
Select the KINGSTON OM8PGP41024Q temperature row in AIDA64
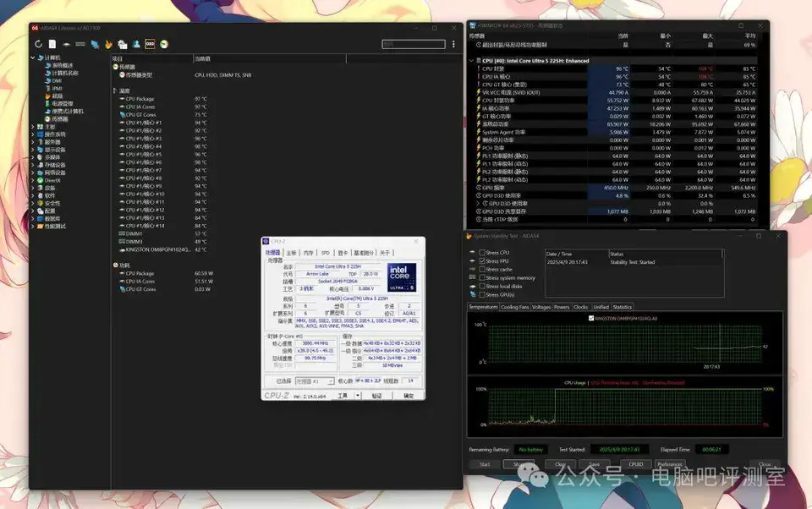[162, 249]
